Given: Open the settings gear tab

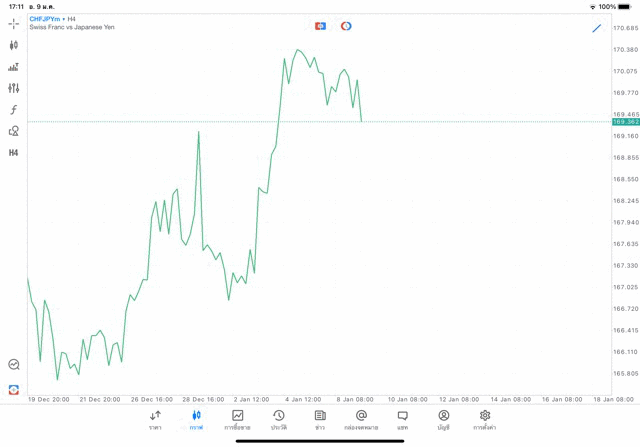Looking at the screenshot, I should [x=485, y=419].
